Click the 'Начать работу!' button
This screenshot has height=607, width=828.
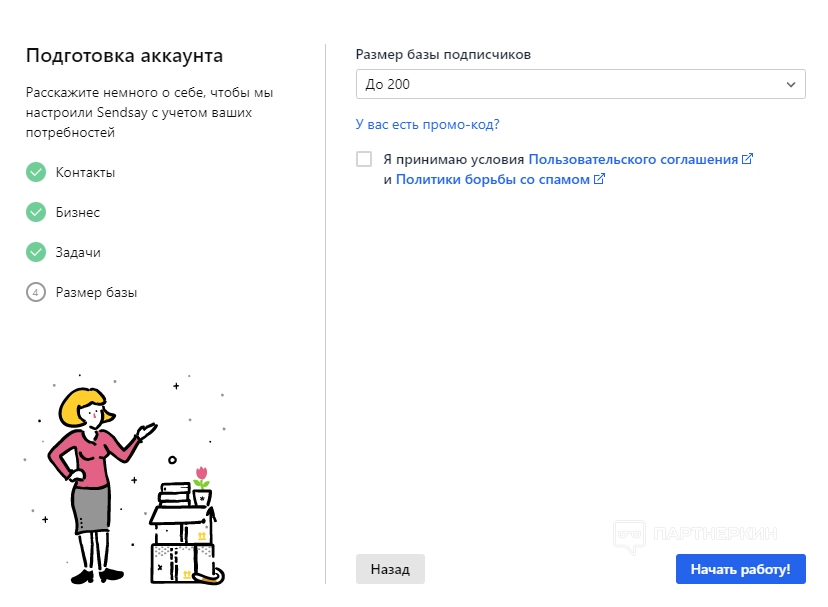pos(740,569)
